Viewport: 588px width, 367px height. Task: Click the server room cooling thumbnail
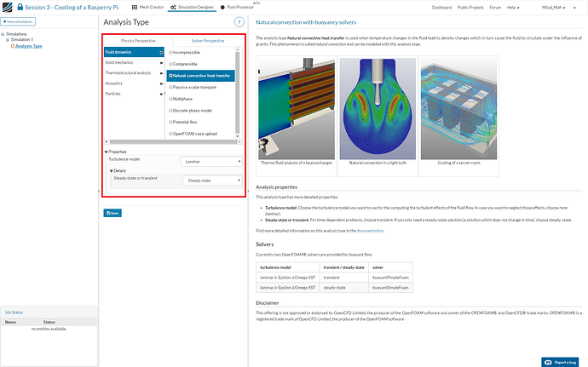pos(458,109)
